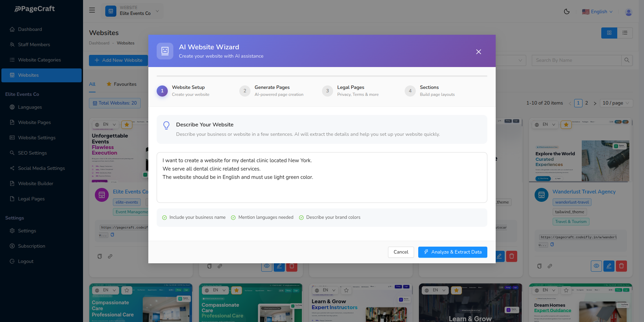The image size is (644, 322).
Task: Click the Analyze & Extract Data button
Action: 453,252
